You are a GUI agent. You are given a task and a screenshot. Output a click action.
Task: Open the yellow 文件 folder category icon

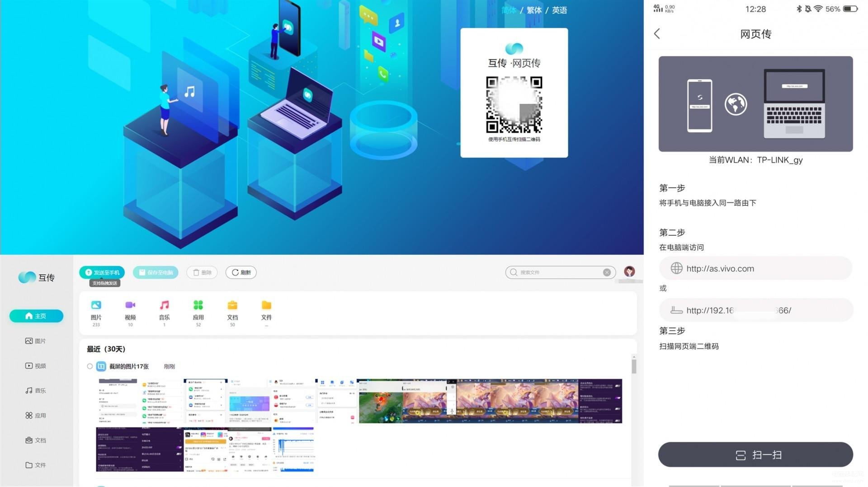click(x=266, y=305)
